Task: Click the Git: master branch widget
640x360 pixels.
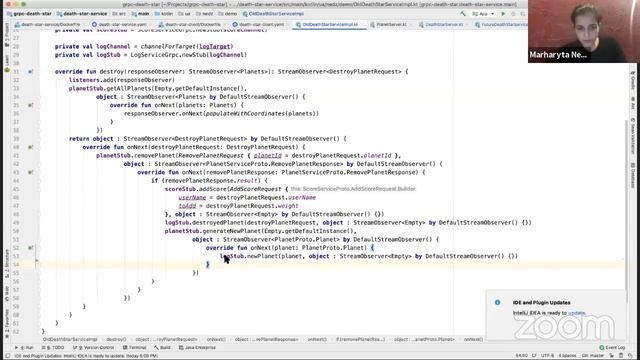Action: coord(593,356)
